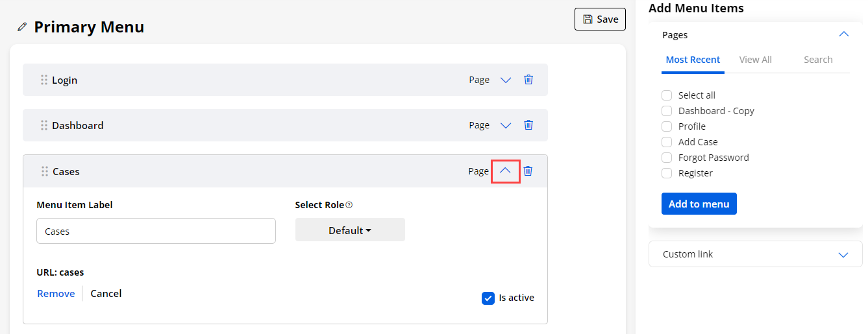Switch to the View All tab

pyautogui.click(x=755, y=60)
